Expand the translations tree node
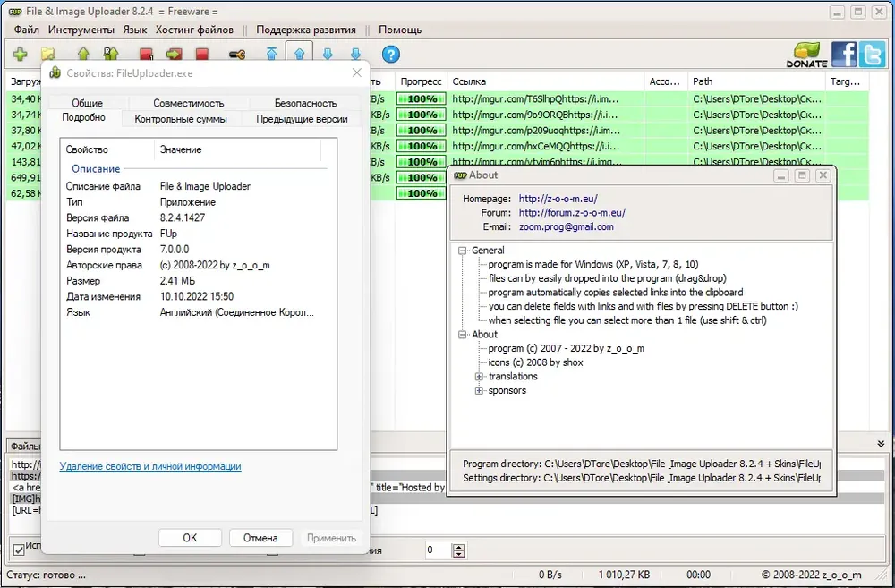Viewport: 895px width, 588px height. (480, 377)
